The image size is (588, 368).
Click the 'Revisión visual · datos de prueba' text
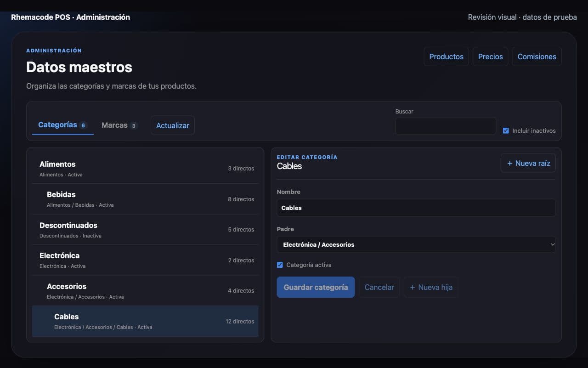tap(522, 17)
